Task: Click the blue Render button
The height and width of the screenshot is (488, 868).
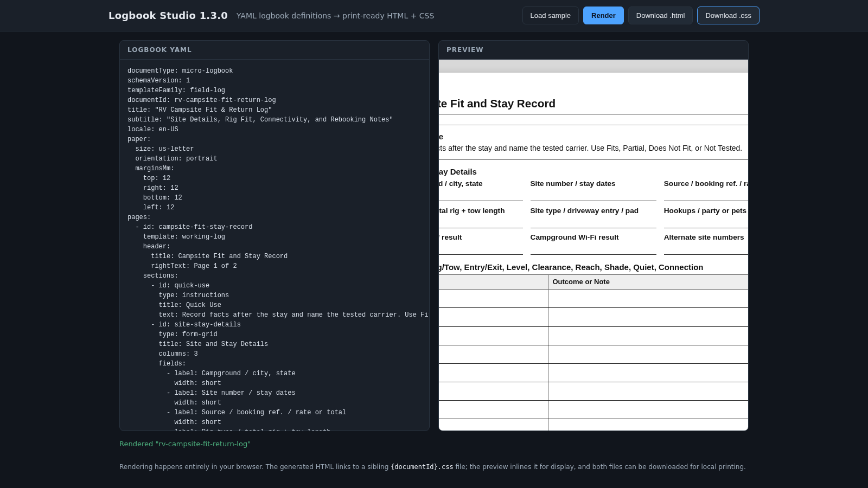Action: pyautogui.click(x=603, y=16)
